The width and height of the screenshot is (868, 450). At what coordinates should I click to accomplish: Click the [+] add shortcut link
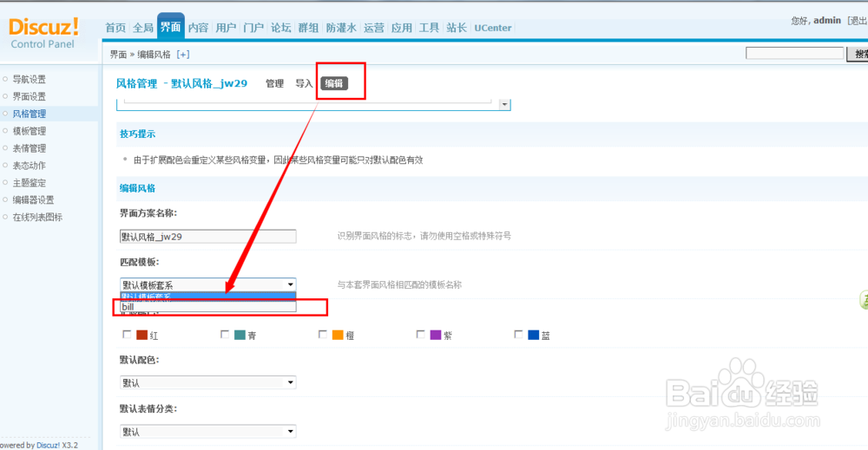[x=182, y=54]
